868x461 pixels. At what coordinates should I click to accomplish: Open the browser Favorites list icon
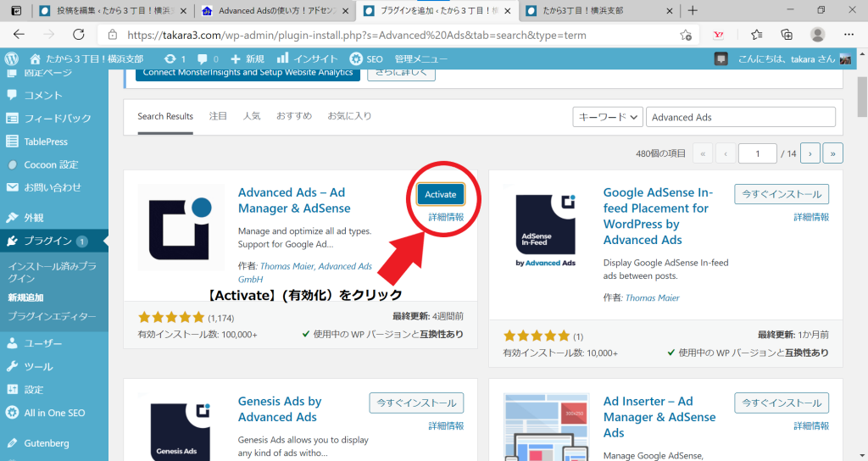(756, 34)
